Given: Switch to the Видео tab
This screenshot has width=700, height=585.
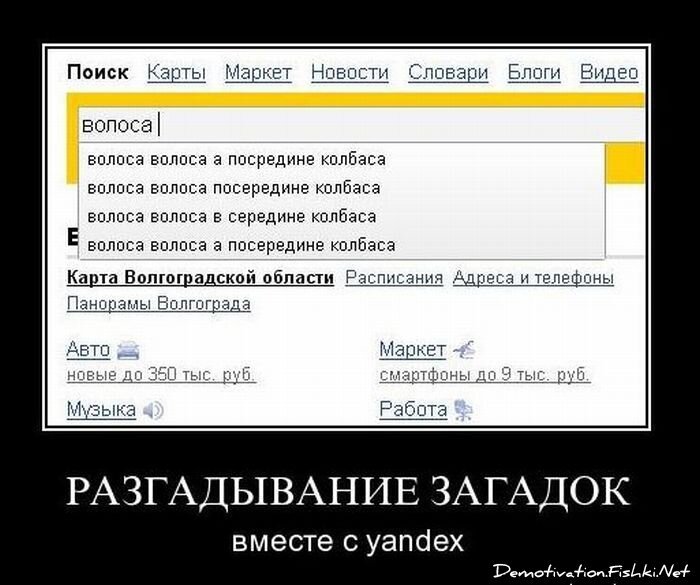Looking at the screenshot, I should [608, 72].
